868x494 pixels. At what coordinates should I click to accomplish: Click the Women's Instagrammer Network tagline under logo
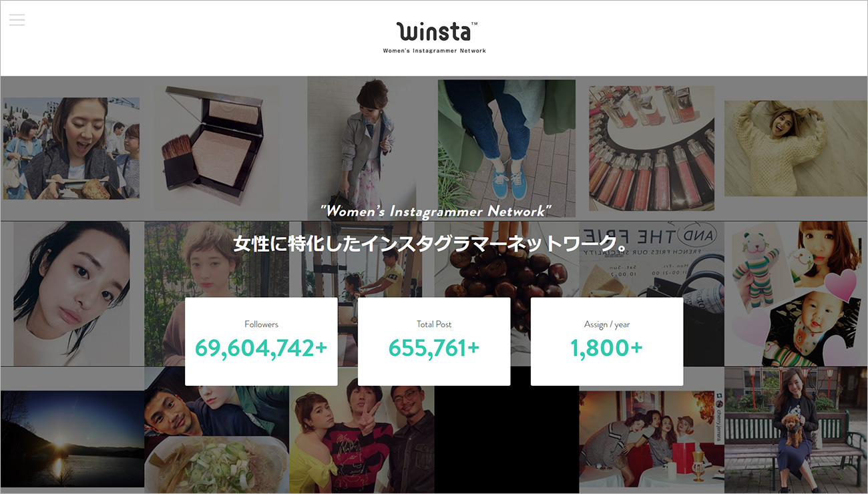click(x=435, y=51)
